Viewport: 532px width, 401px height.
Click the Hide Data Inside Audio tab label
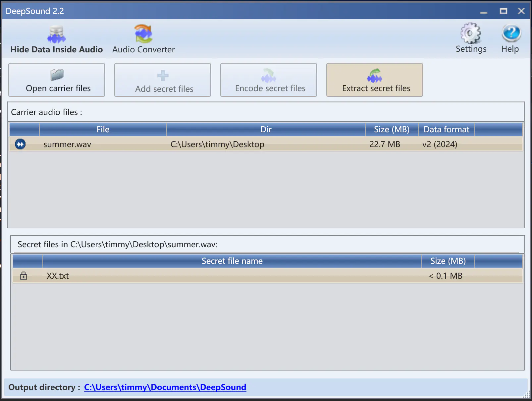point(57,49)
